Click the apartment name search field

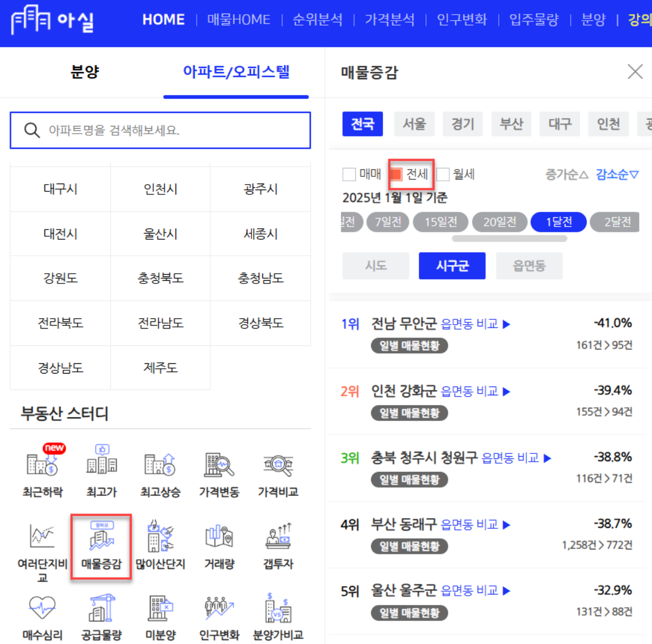point(160,130)
